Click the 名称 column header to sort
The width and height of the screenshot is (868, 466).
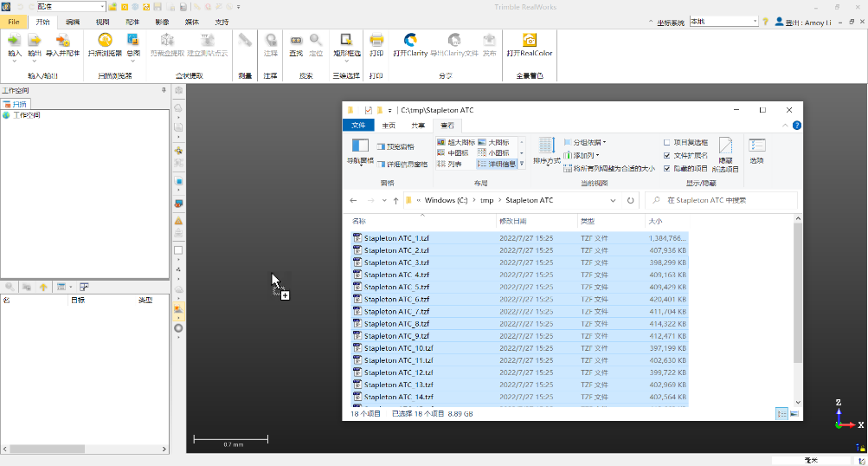(x=359, y=221)
